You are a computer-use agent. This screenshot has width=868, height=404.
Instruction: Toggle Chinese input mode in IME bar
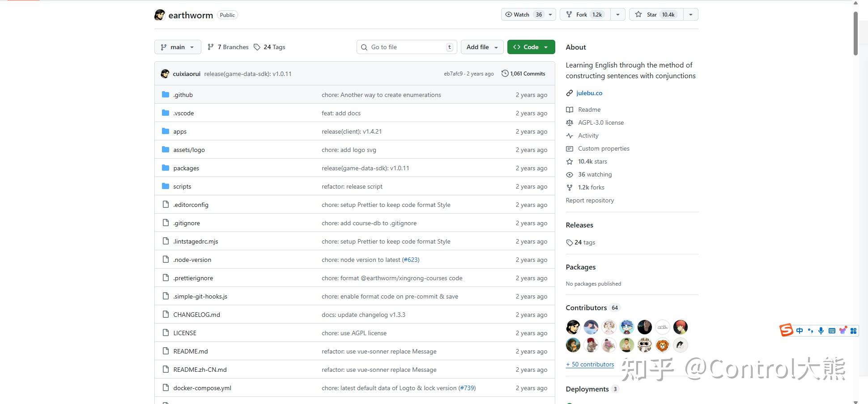(800, 331)
